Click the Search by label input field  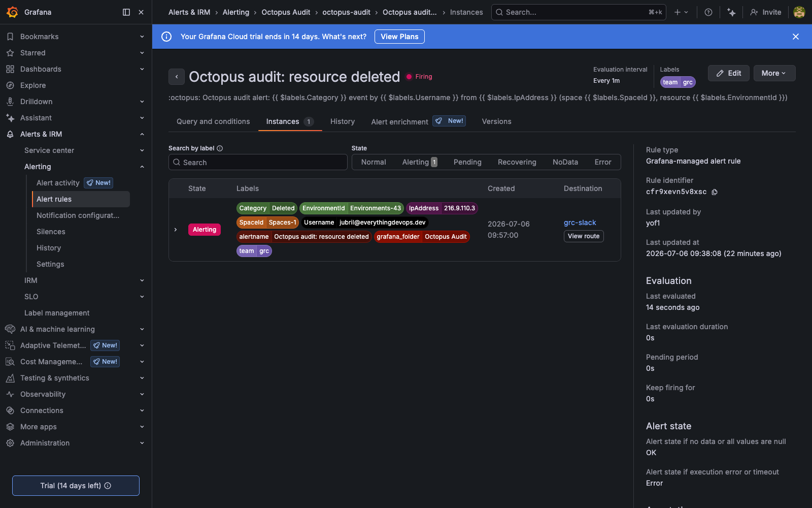[x=258, y=162]
